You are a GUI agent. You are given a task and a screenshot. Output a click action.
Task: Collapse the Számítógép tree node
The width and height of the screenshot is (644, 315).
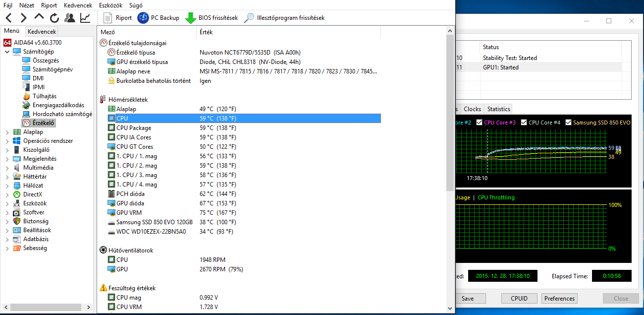click(7, 52)
